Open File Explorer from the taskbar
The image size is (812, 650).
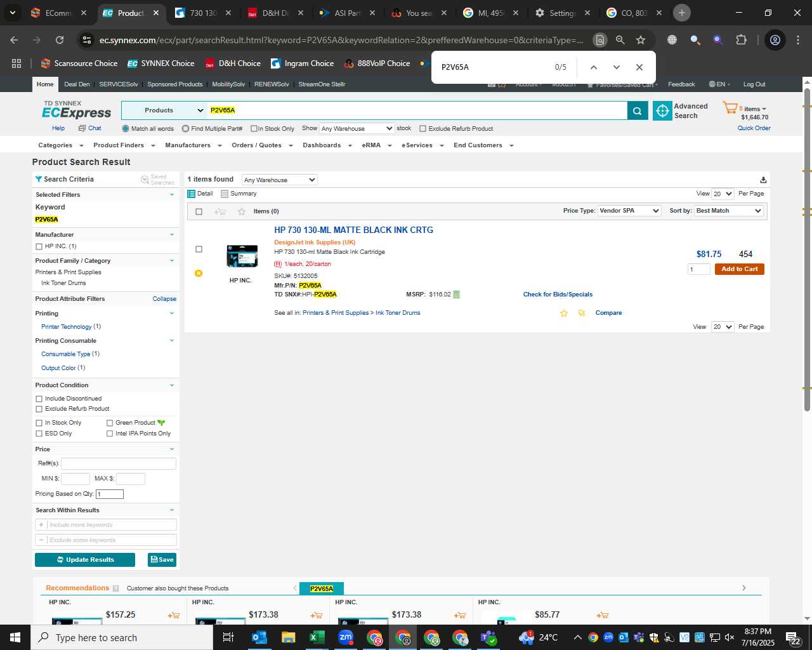coord(289,637)
